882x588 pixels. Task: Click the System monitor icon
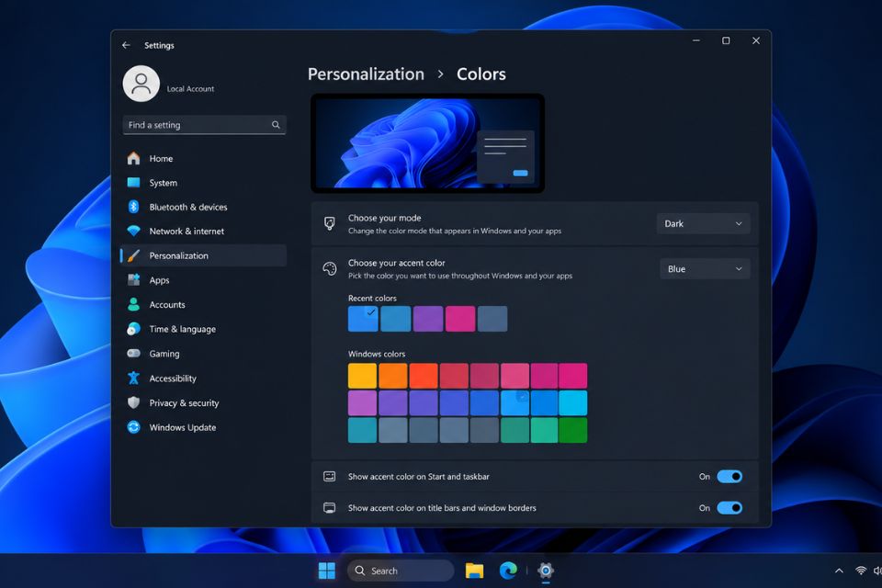point(133,182)
